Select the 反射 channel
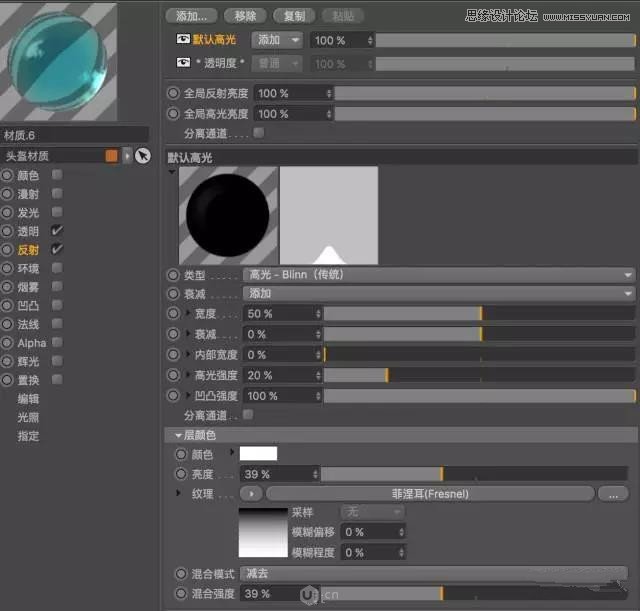The width and height of the screenshot is (640, 611). click(28, 250)
